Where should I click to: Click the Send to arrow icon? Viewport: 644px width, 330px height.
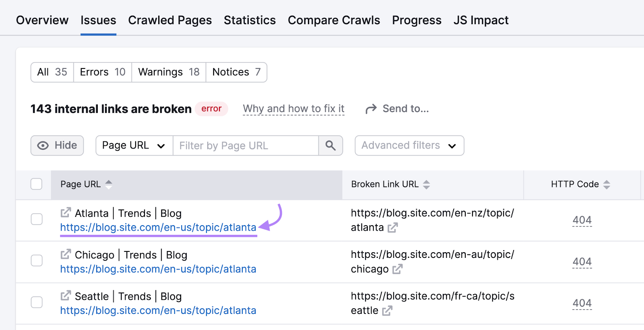tap(371, 109)
